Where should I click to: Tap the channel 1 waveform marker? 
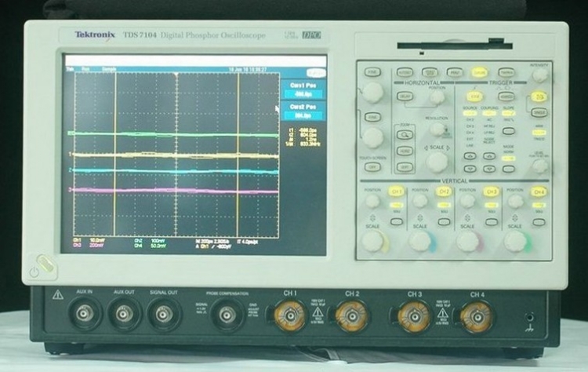click(x=70, y=154)
